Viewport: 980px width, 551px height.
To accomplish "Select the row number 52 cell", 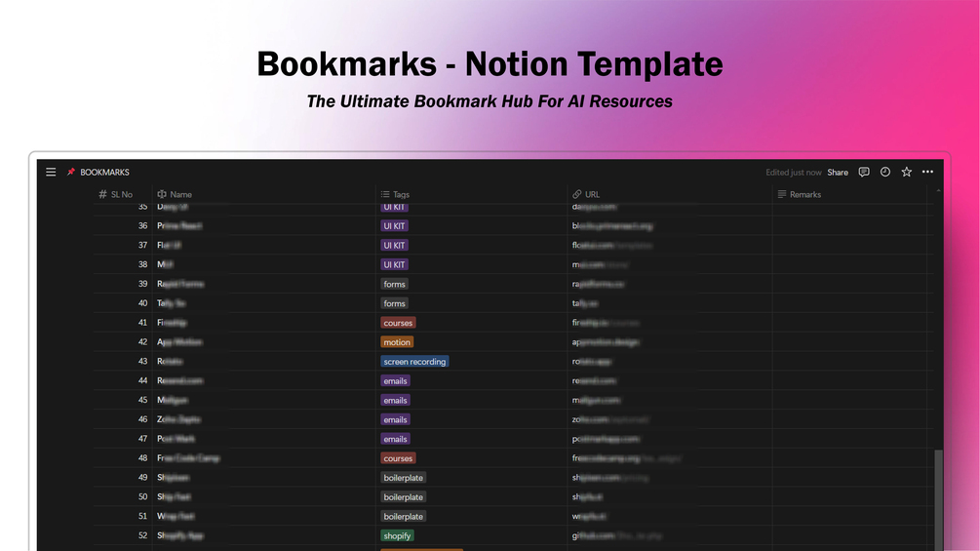I will pos(123,535).
